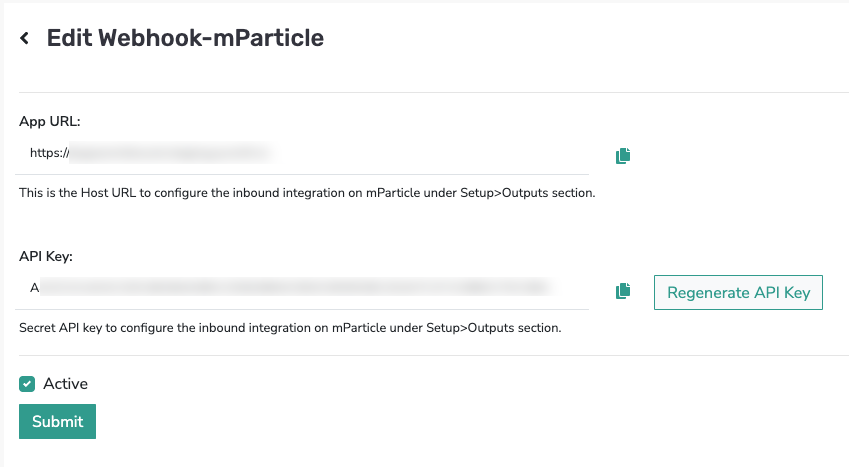Viewport: 849px width, 467px height.
Task: Click the Edit Webhook-mParticle page heading
Action: click(185, 38)
